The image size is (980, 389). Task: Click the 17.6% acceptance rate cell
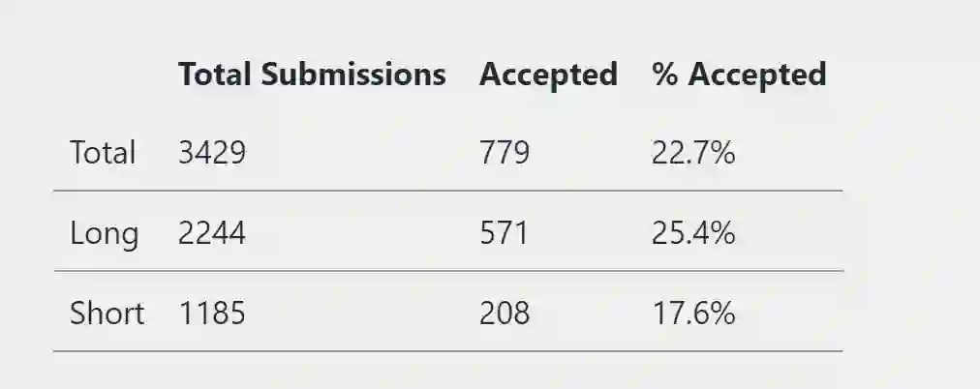693,314
